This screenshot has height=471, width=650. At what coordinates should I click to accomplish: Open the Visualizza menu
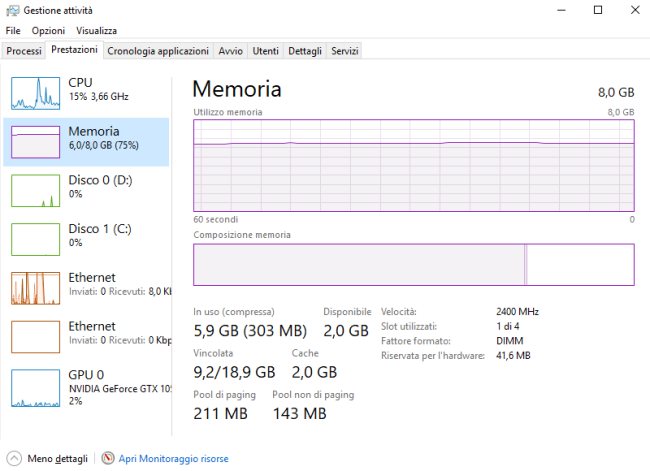point(96,31)
